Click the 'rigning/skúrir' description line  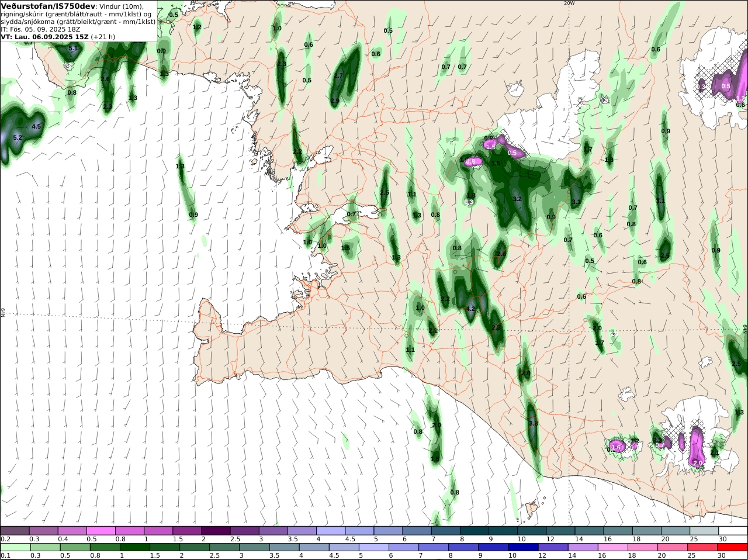[x=75, y=14]
